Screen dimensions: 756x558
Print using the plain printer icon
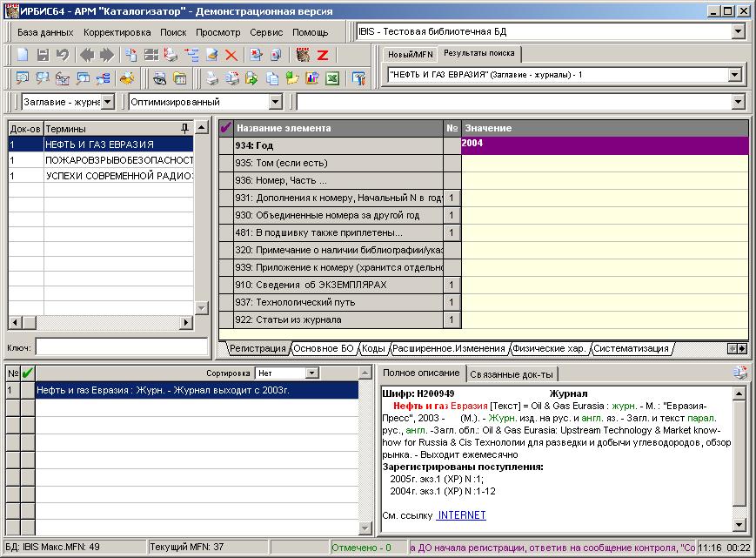coord(211,78)
